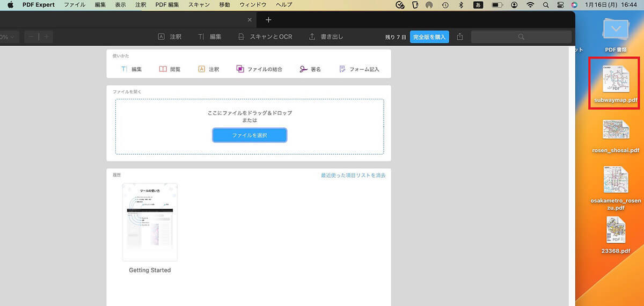Viewport: 644px width, 306px height.
Task: Open Control Center from the menu bar
Action: pyautogui.click(x=560, y=5)
